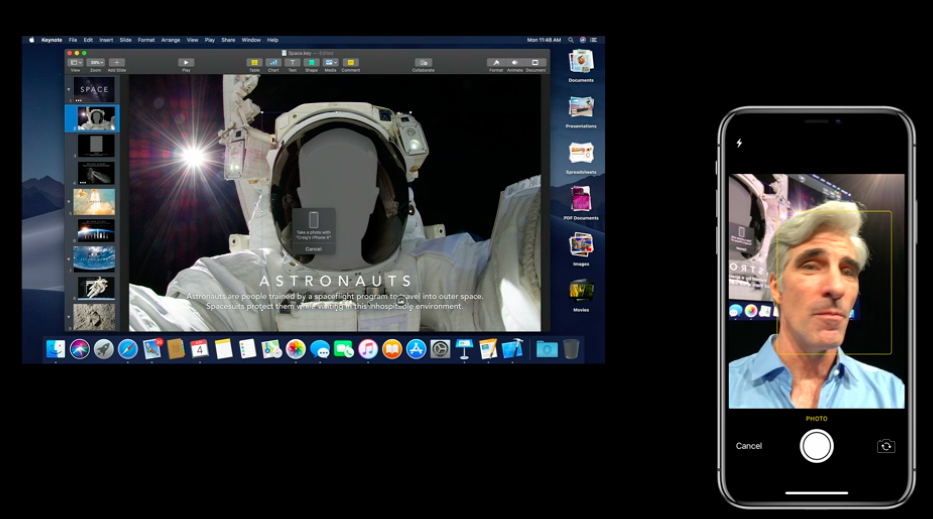Screen dimensions: 933x519
Task: Open the Insert menu
Action: 106,40
